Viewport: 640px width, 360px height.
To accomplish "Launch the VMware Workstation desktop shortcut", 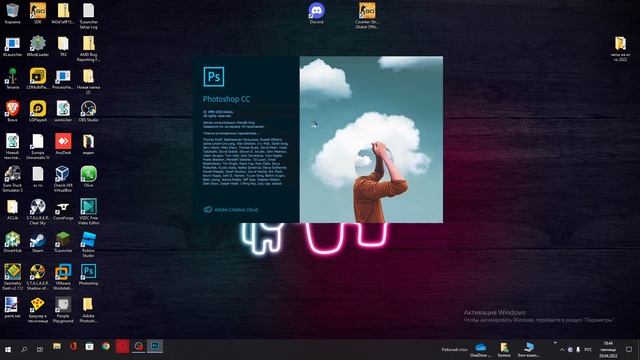I will pyautogui.click(x=63, y=277).
